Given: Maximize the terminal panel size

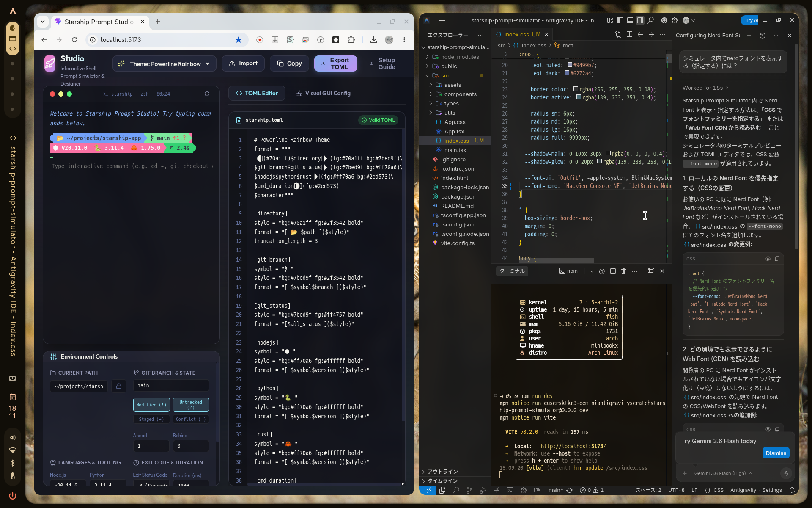Looking at the screenshot, I should click(651, 271).
